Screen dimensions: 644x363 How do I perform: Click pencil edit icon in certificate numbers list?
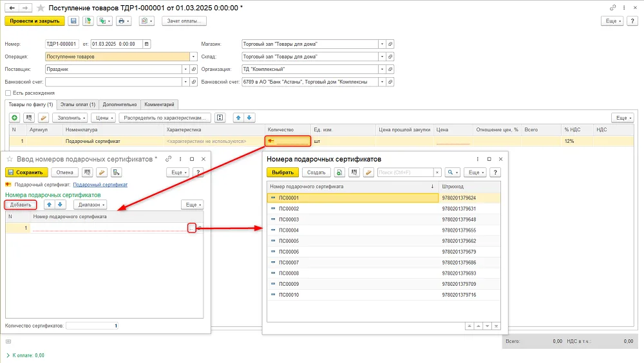pyautogui.click(x=368, y=172)
